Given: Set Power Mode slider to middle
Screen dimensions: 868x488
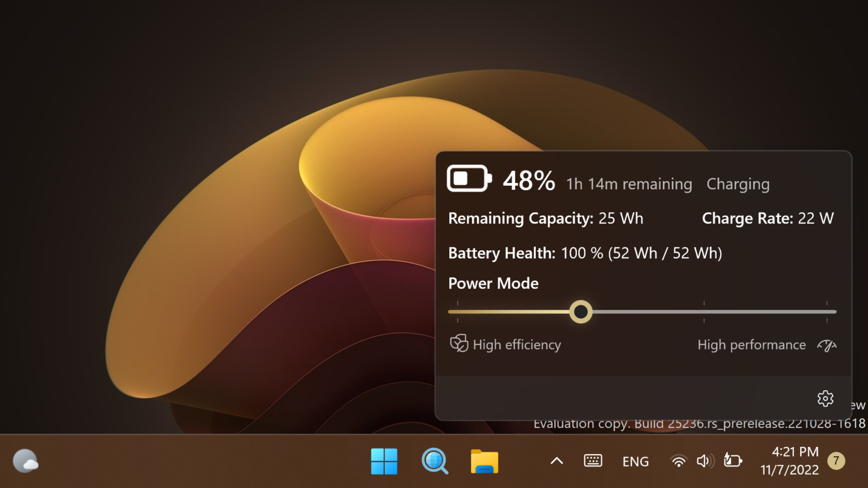Looking at the screenshot, I should (642, 311).
